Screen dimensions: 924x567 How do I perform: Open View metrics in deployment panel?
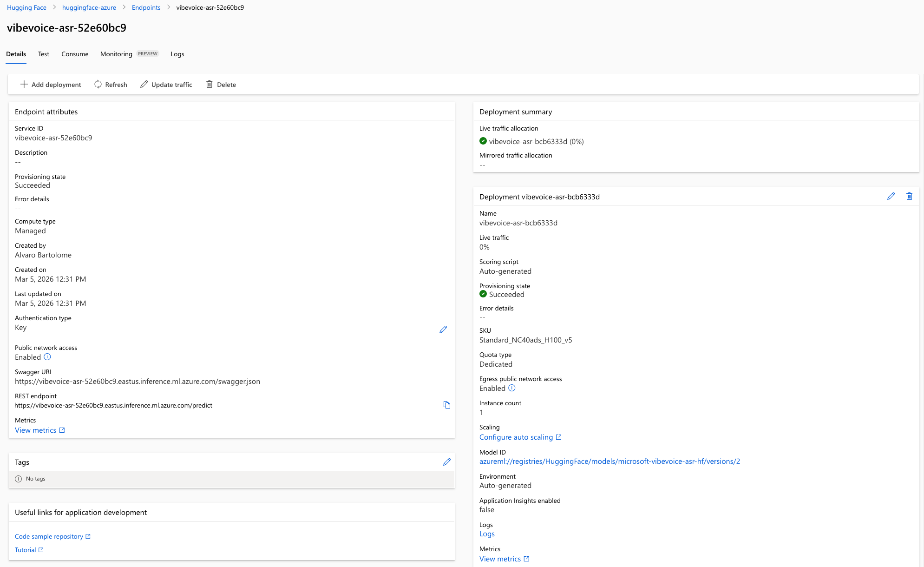coord(505,559)
